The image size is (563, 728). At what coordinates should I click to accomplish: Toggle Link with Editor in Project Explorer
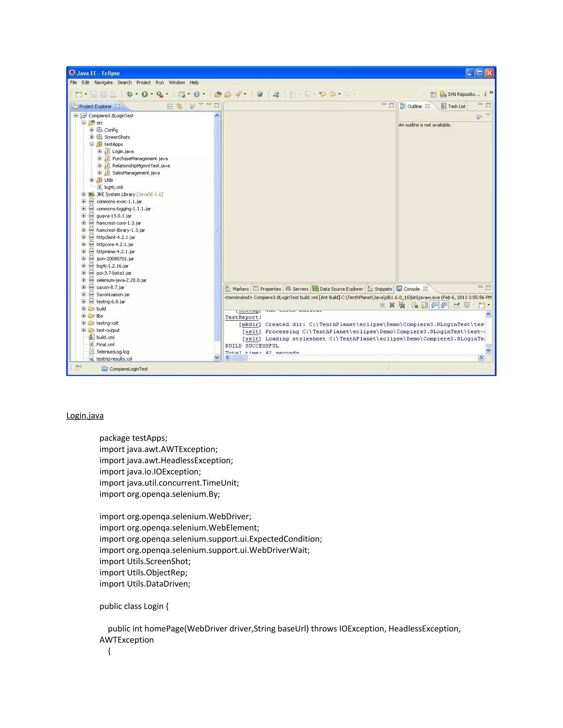(x=180, y=106)
